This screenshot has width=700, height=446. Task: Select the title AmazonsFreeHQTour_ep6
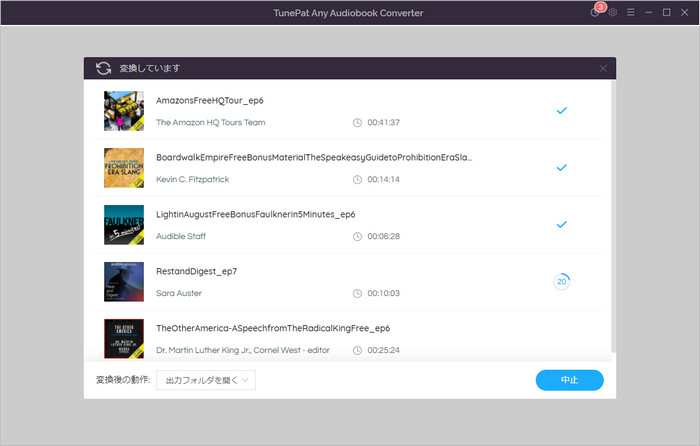coord(209,100)
